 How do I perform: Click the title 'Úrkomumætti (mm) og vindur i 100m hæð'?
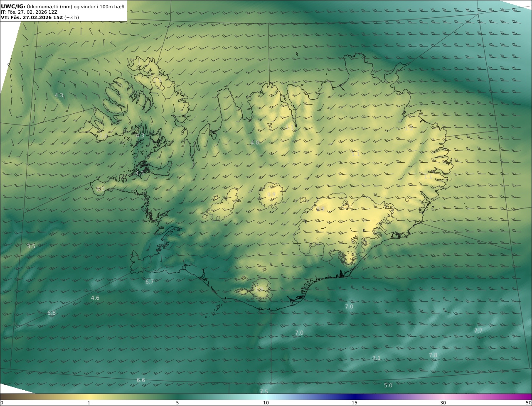point(75,6)
